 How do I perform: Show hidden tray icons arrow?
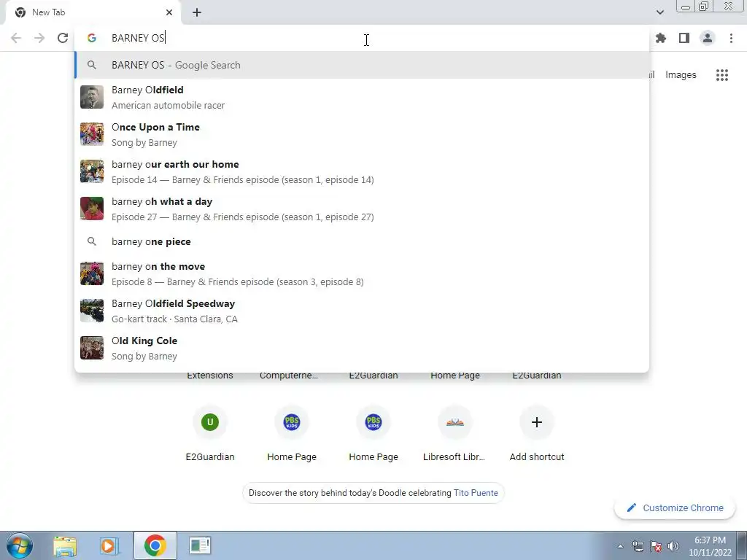click(620, 546)
